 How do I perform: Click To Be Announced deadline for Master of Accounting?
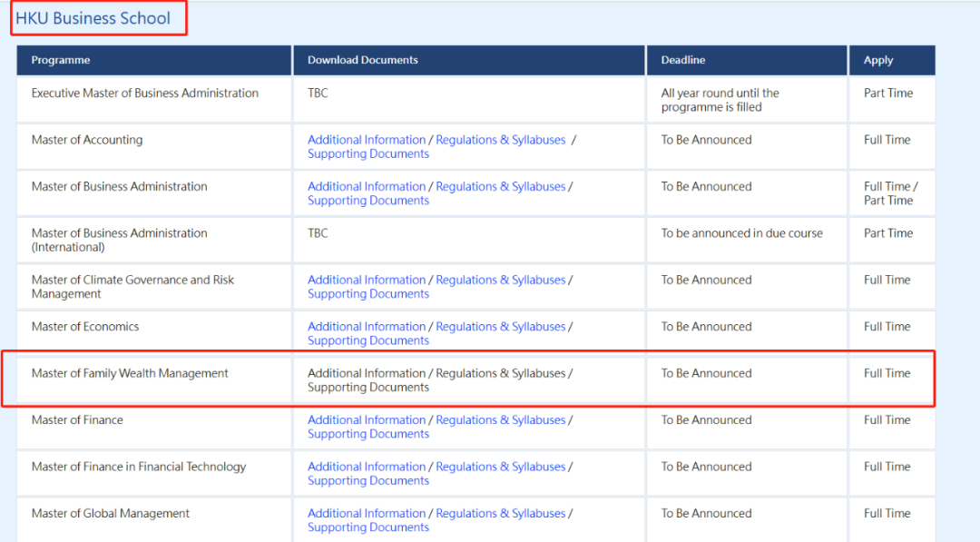coord(706,140)
